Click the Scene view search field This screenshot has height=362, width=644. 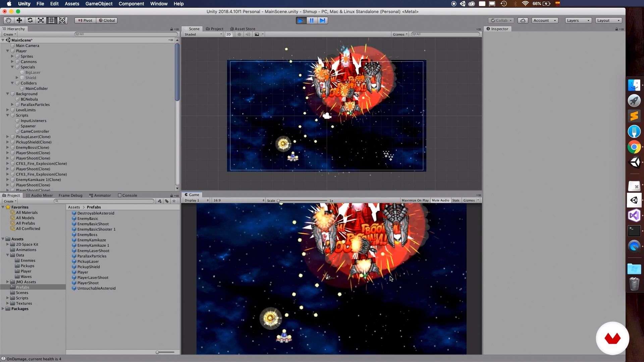tap(446, 34)
